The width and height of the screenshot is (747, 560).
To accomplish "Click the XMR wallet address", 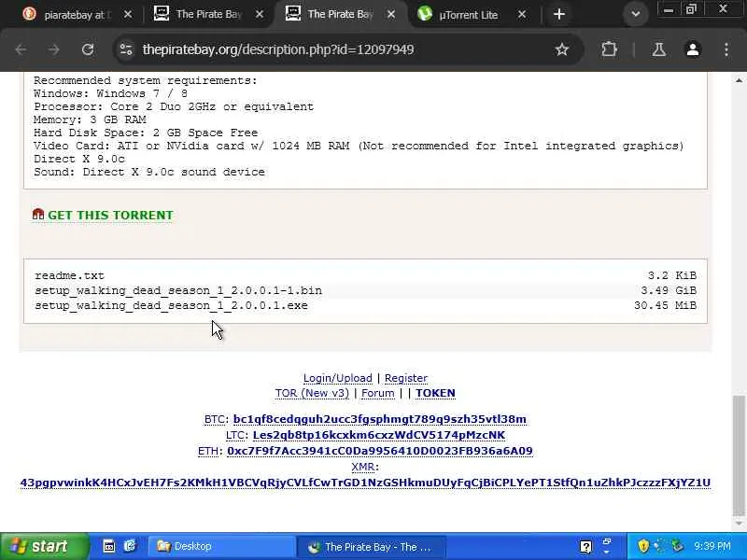I will (365, 483).
